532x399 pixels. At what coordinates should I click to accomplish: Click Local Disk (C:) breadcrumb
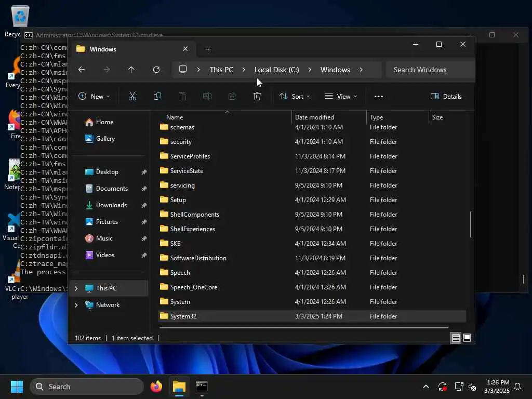[276, 70]
